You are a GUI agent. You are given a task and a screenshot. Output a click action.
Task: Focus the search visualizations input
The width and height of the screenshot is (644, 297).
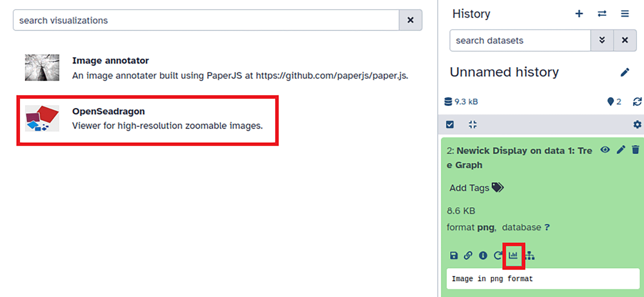(x=206, y=20)
